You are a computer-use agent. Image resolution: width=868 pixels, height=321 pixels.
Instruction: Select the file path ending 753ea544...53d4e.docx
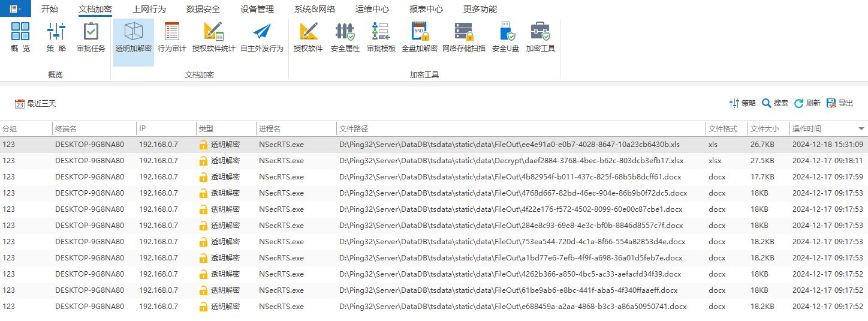[x=512, y=242]
